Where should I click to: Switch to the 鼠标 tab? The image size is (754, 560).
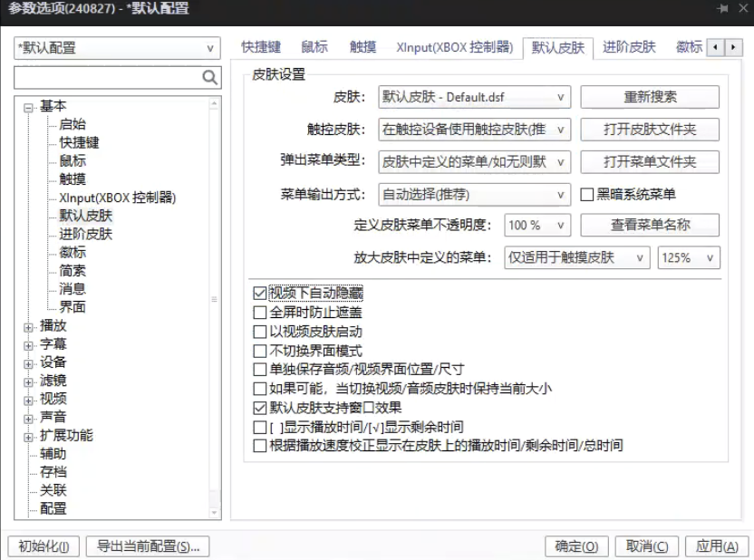pyautogui.click(x=314, y=47)
